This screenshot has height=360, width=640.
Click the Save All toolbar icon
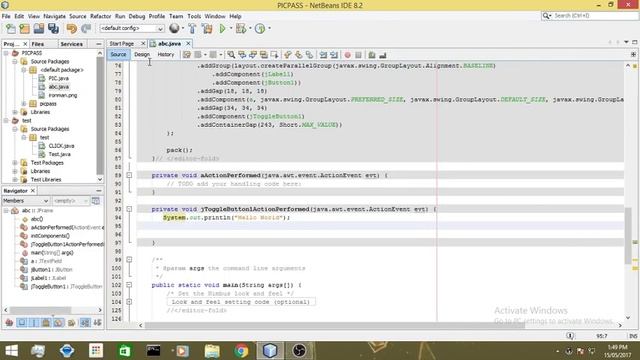pyautogui.click(x=53, y=29)
